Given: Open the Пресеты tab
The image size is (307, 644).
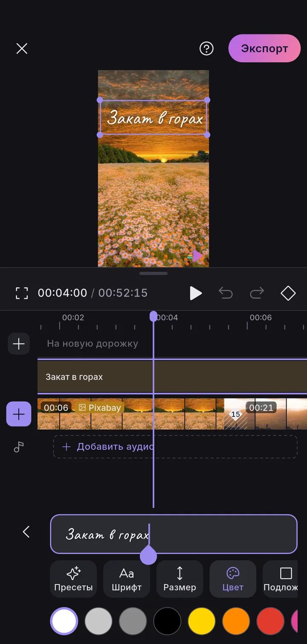Looking at the screenshot, I should [x=73, y=579].
